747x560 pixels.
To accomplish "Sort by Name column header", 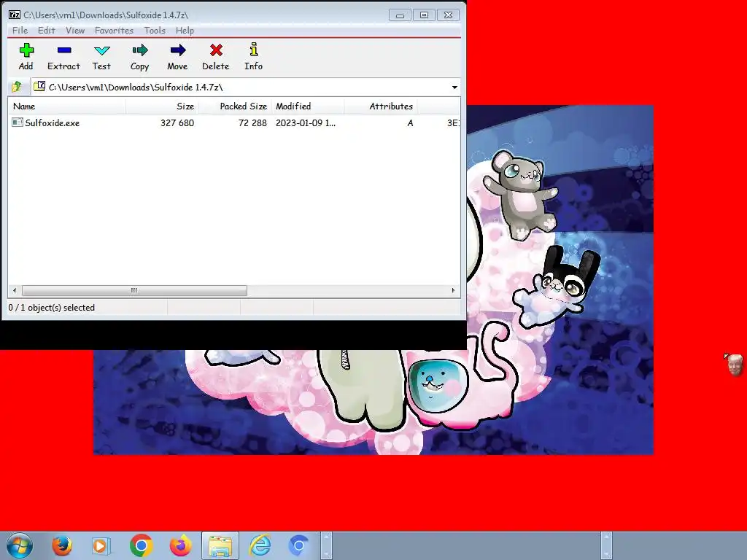I will [66, 106].
